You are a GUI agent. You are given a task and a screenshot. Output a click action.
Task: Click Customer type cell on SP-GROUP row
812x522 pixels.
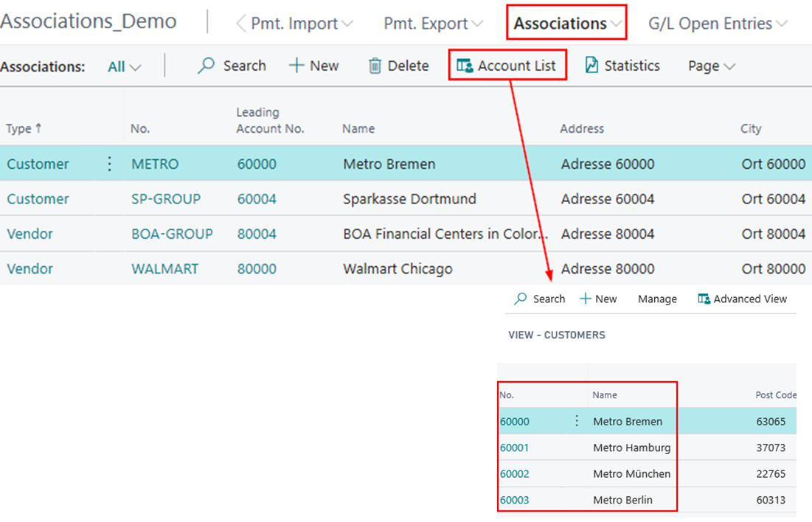[x=38, y=199]
